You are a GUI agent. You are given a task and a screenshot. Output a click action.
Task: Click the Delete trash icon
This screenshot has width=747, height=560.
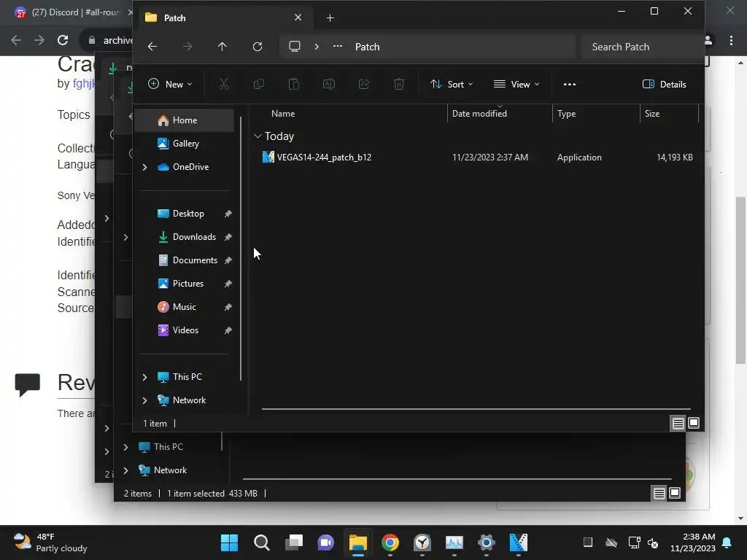(x=399, y=85)
